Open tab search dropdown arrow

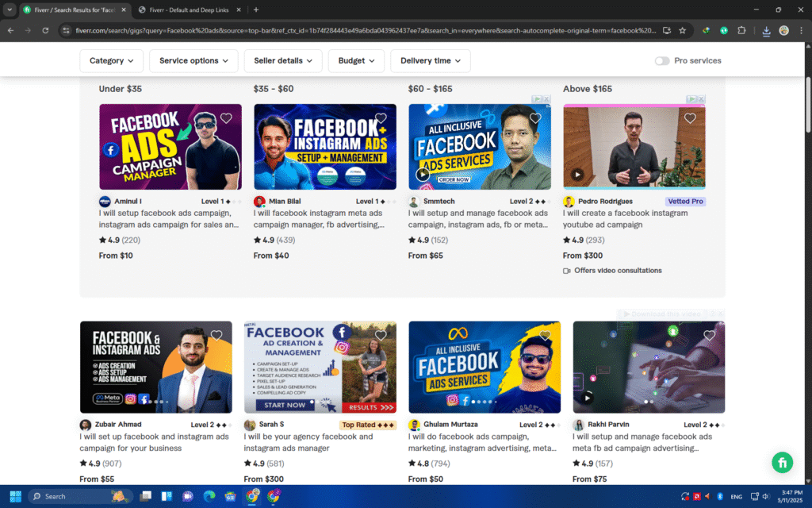[10, 10]
